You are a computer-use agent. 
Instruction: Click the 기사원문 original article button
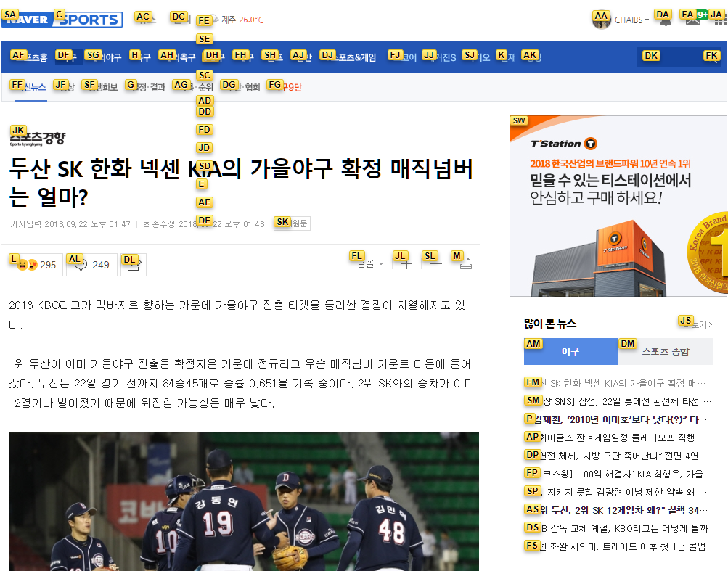click(x=292, y=223)
